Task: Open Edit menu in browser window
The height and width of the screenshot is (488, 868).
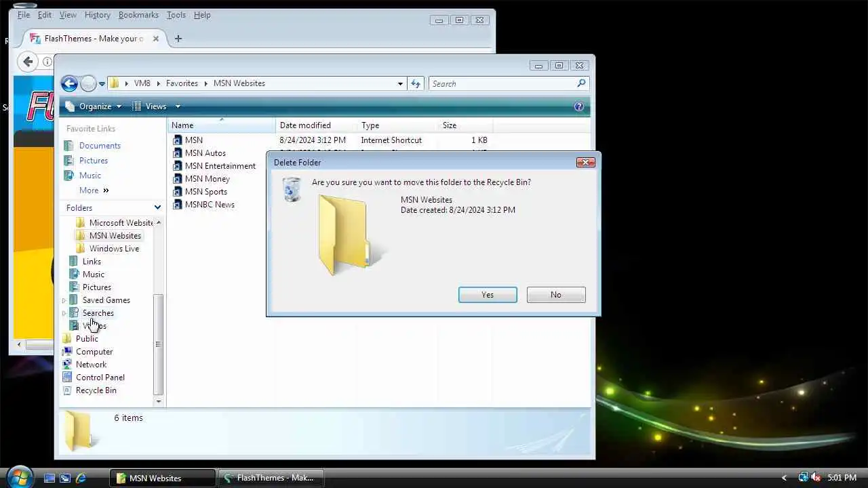Action: [x=45, y=15]
